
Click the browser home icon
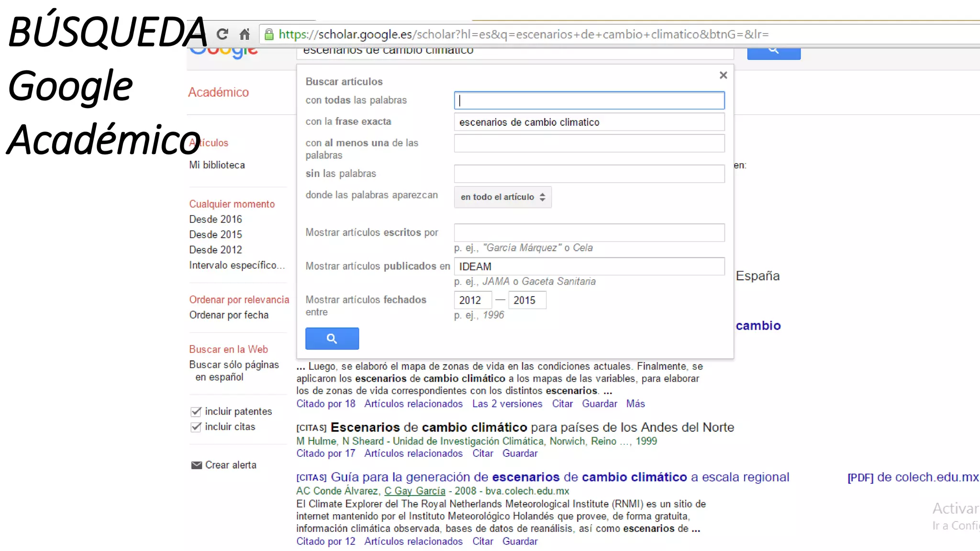coord(245,34)
